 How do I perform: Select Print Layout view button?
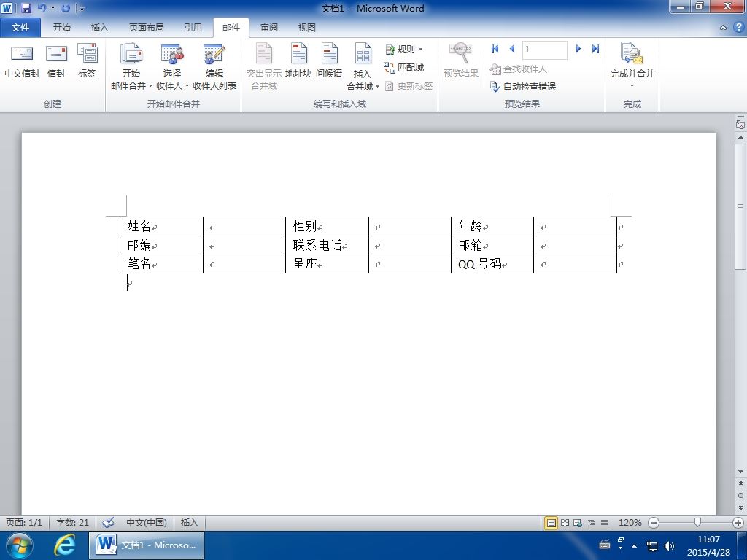tap(551, 523)
